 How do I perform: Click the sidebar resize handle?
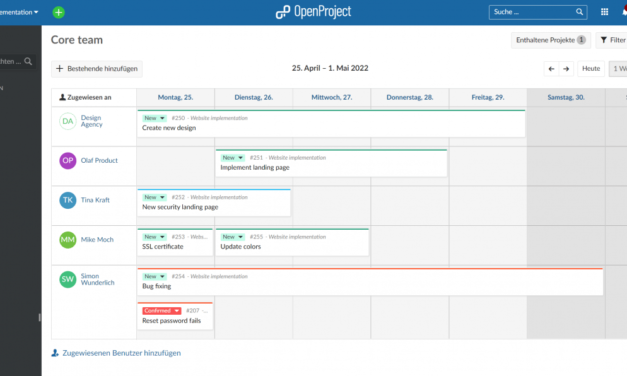(40, 318)
